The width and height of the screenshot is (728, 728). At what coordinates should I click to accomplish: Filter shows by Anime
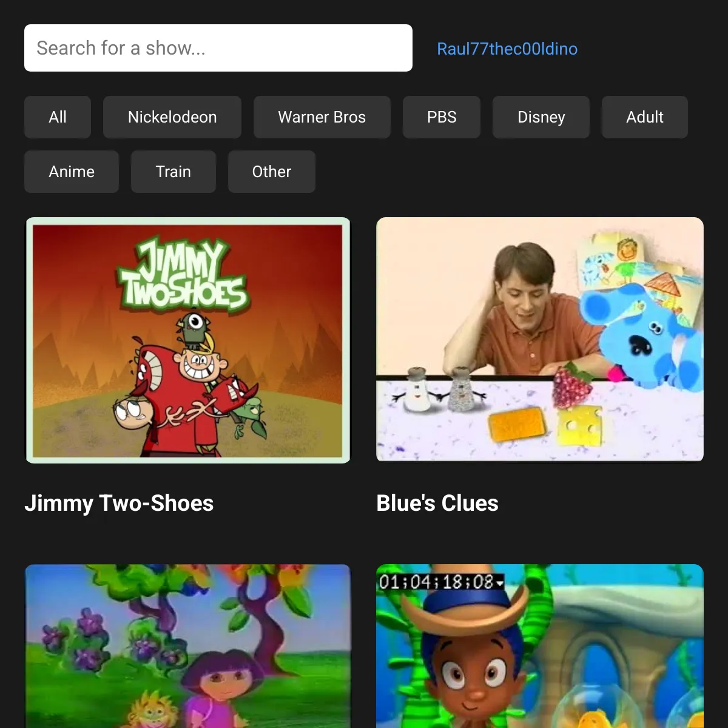72,172
